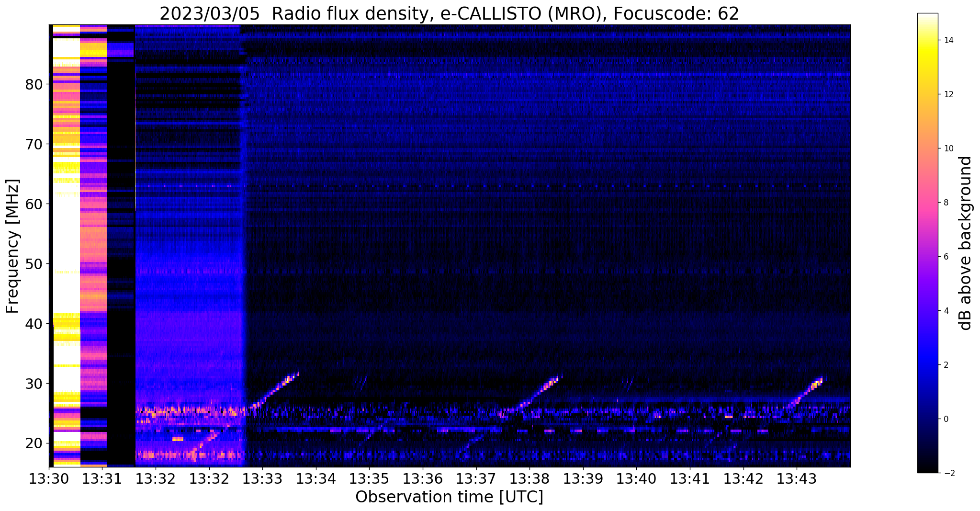Click the 13:31 time tick label
The width and height of the screenshot is (980, 511).
coord(102,478)
